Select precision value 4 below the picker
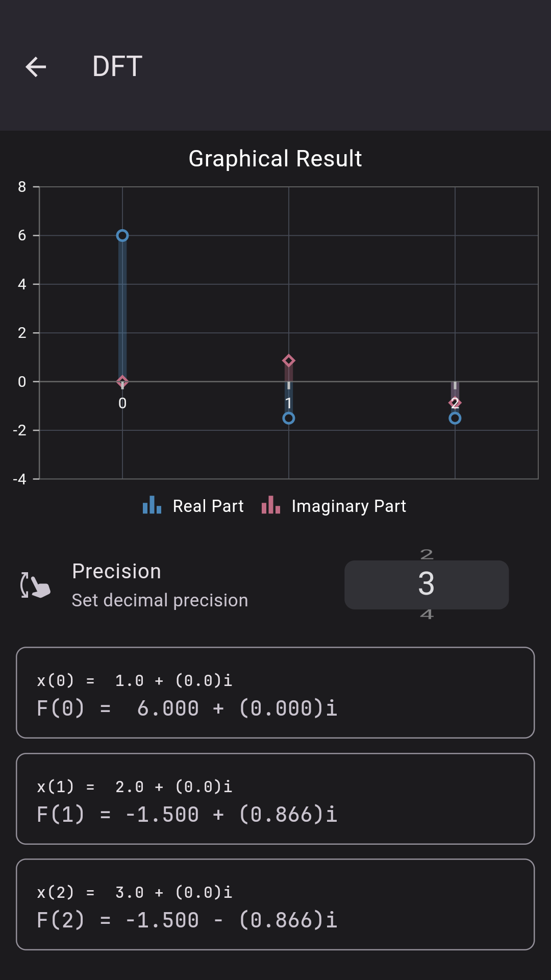Image resolution: width=551 pixels, height=980 pixels. tap(427, 615)
